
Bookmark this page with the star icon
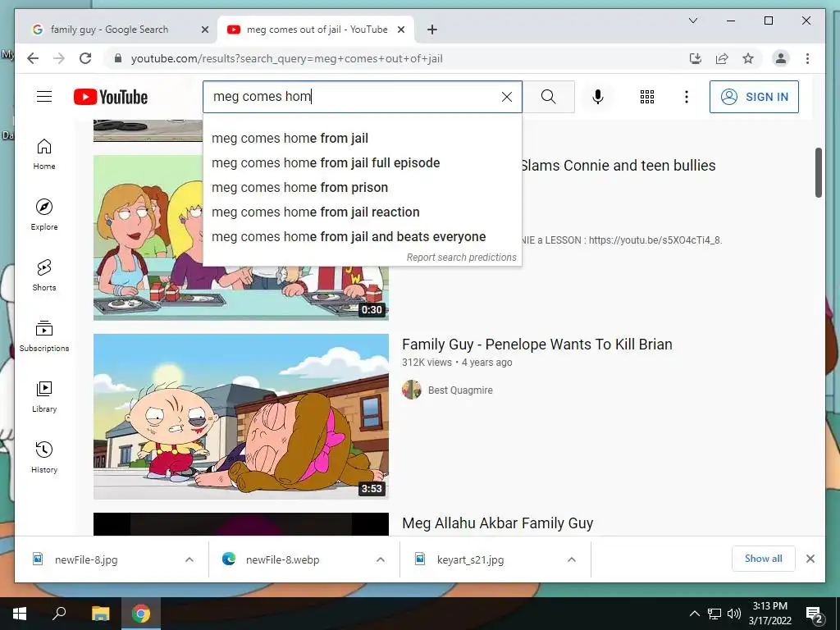coord(748,58)
